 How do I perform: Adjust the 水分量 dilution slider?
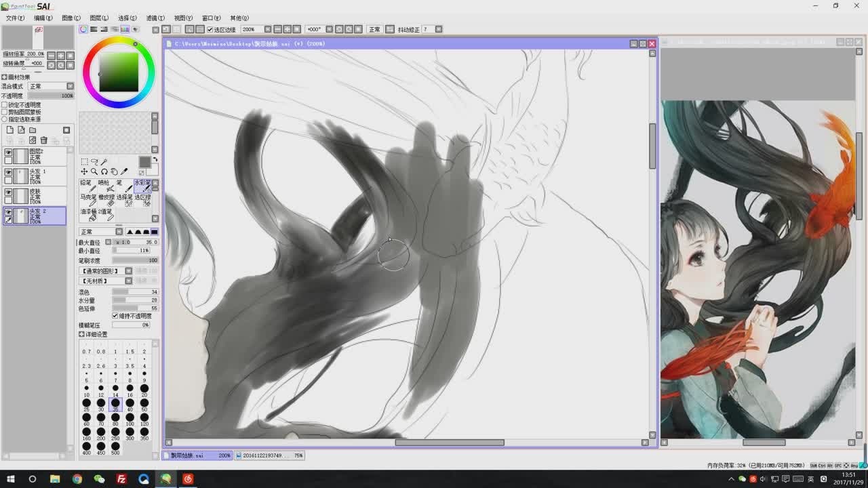[x=135, y=300]
